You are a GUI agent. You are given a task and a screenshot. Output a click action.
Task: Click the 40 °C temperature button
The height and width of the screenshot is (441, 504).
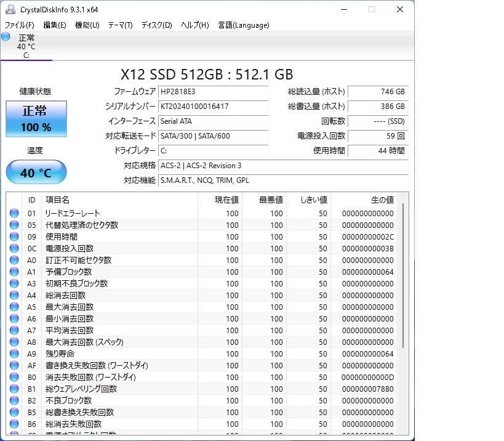[x=36, y=172]
